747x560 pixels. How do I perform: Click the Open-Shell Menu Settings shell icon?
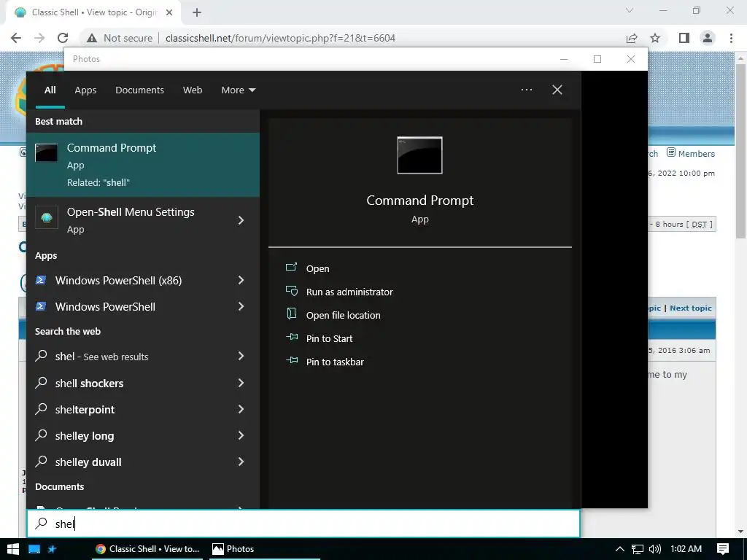coord(47,217)
